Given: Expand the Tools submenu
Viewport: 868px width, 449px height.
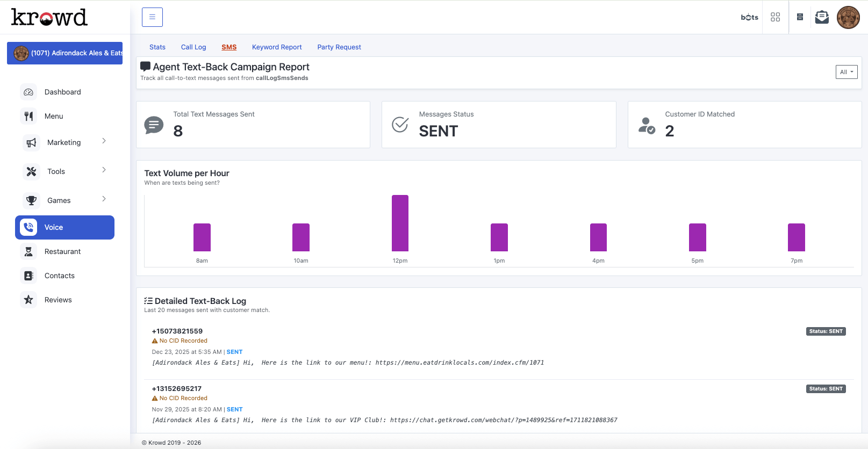Looking at the screenshot, I should click(104, 170).
